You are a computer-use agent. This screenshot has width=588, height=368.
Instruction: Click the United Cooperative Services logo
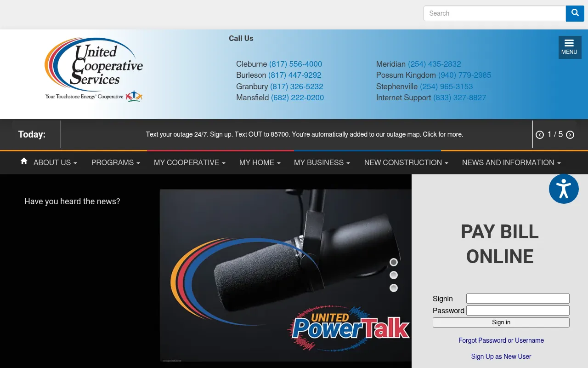(x=94, y=70)
